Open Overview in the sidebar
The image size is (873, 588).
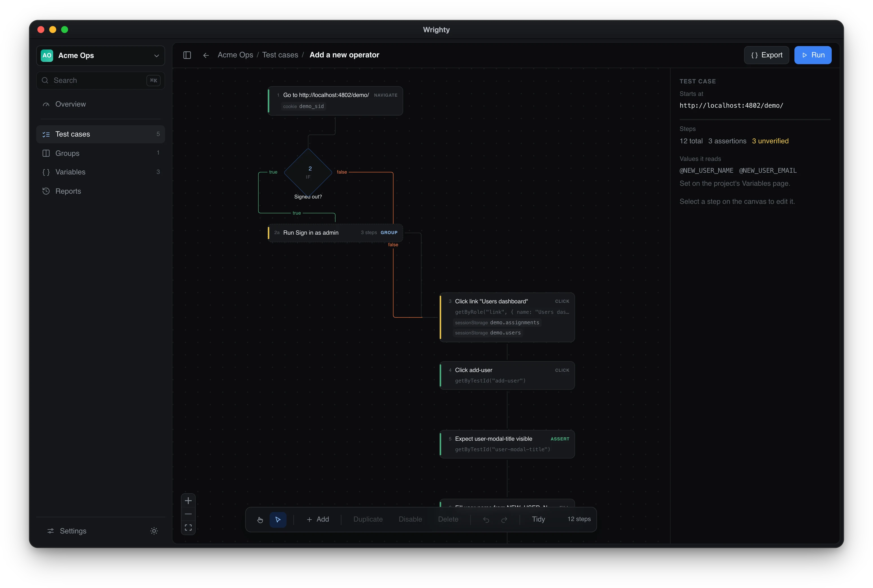(x=100, y=104)
